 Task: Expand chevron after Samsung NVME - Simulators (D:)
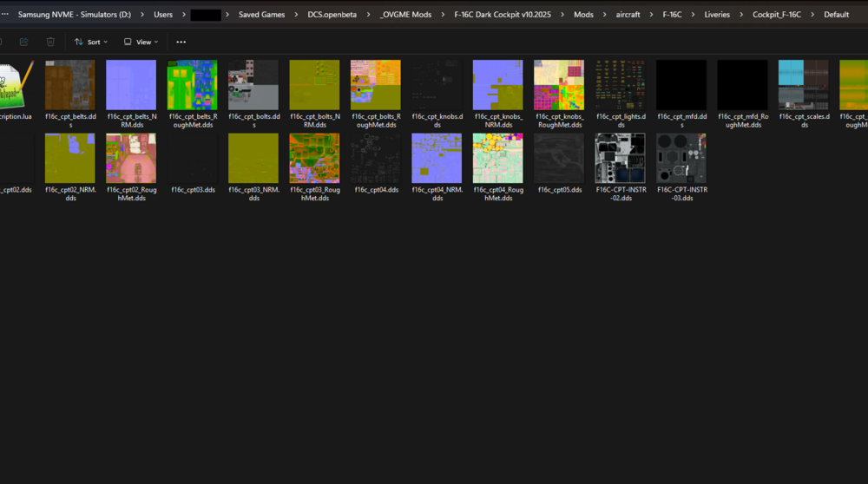142,15
